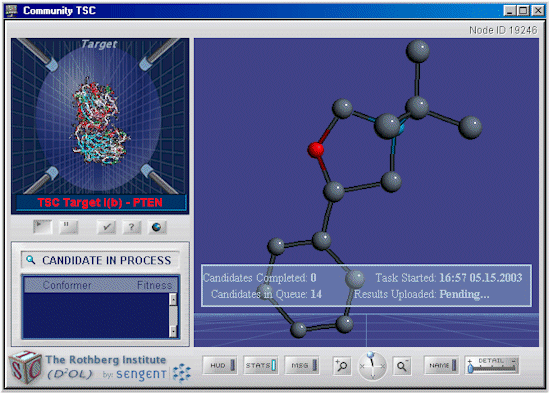The width and height of the screenshot is (550, 394).
Task: Click the Fitness column header
Action: coord(154,285)
